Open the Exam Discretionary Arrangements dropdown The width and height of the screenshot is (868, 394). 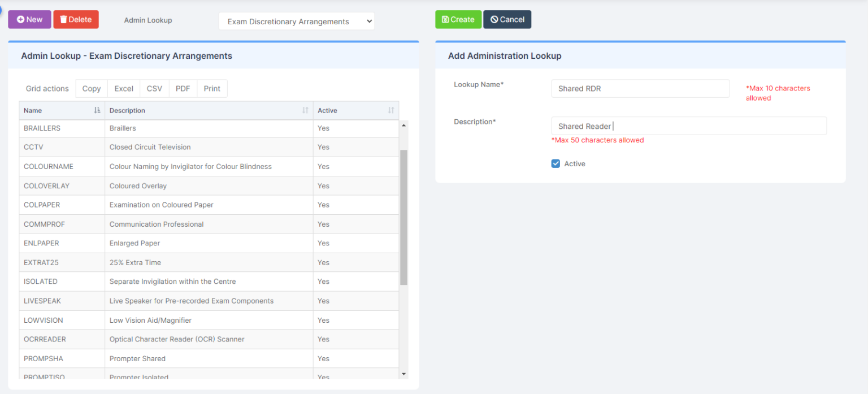point(296,21)
